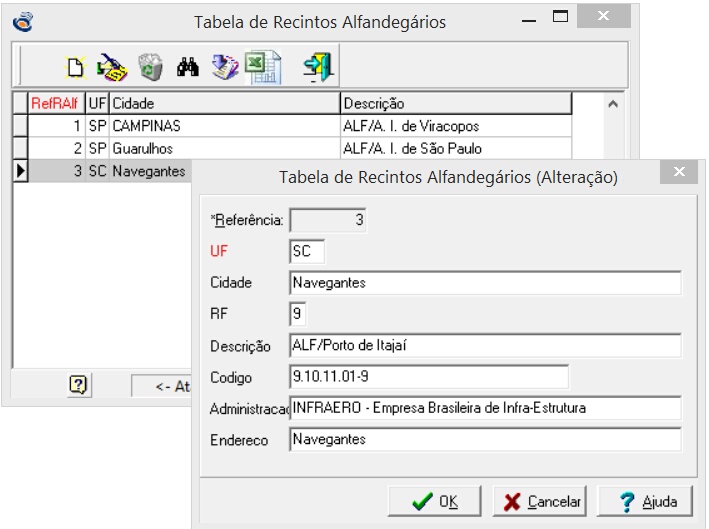This screenshot has height=529, width=709.
Task: Click the Descrição field with ALF/Porto de Itajaí
Action: point(485,346)
